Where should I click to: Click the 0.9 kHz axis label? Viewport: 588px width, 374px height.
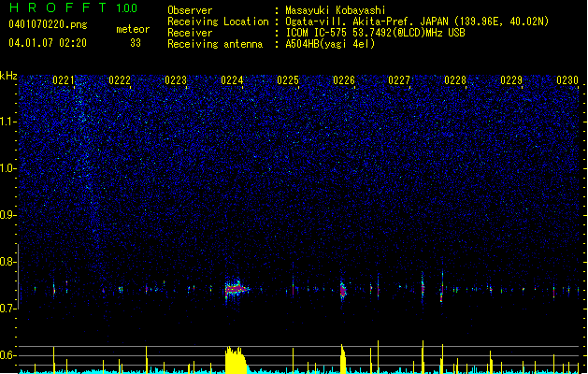tap(8, 215)
